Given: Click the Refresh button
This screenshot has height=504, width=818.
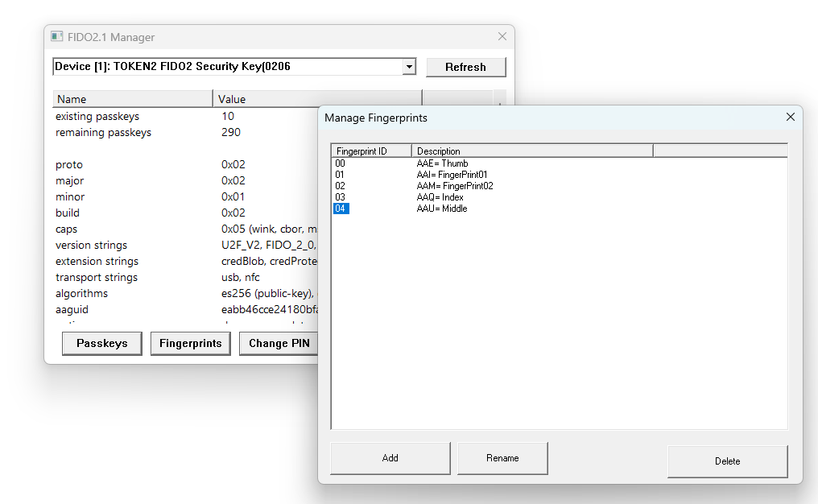Looking at the screenshot, I should click(465, 67).
